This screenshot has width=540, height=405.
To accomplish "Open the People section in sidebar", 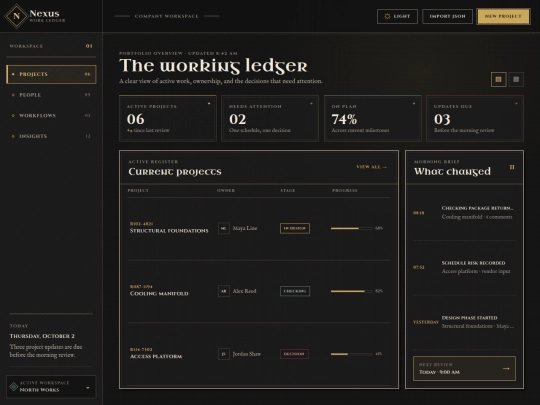I will (x=51, y=95).
